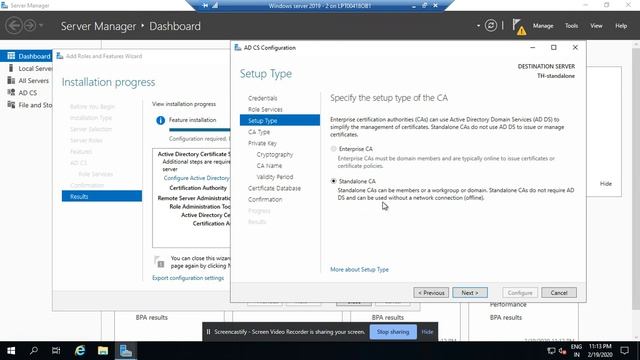This screenshot has width=640, height=360.
Task: Open the Tools menu
Action: [x=571, y=26]
